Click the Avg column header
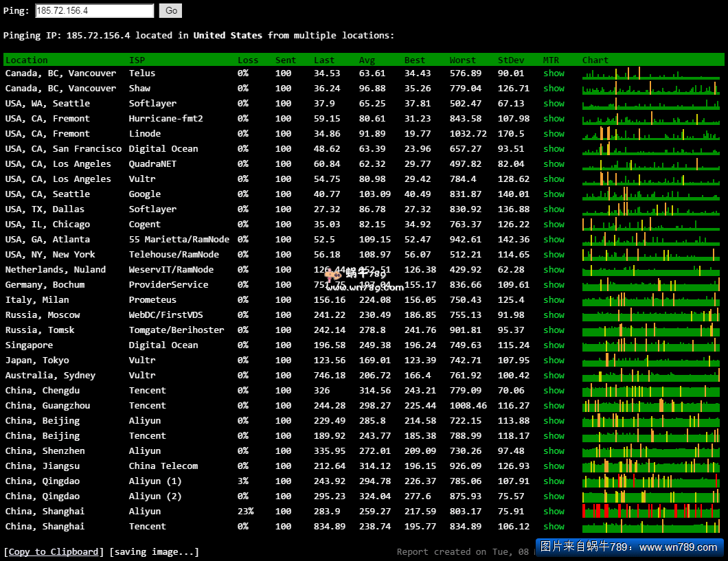The height and width of the screenshot is (561, 728). (x=367, y=60)
